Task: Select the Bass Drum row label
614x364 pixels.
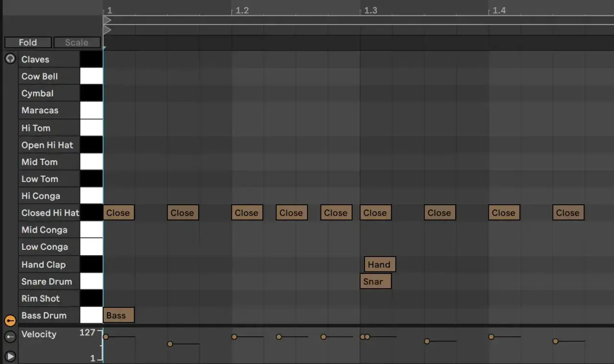Action: [49, 316]
